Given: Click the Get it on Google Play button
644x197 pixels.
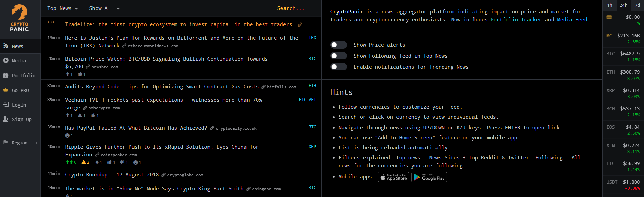Looking at the screenshot, I should [429, 177].
